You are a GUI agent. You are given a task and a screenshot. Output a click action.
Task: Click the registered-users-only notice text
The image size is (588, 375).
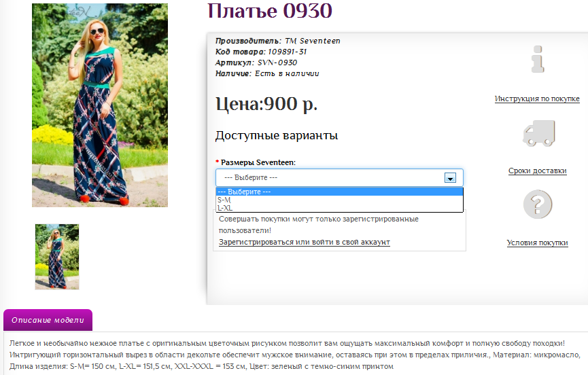point(318,224)
